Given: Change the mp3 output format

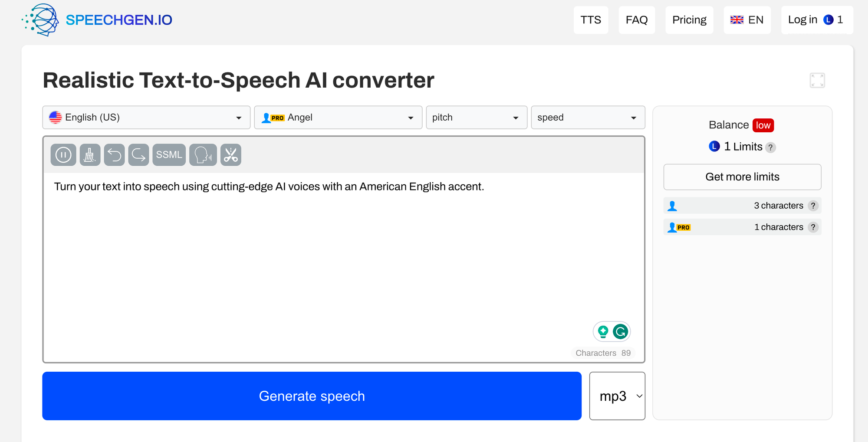Looking at the screenshot, I should pos(617,396).
